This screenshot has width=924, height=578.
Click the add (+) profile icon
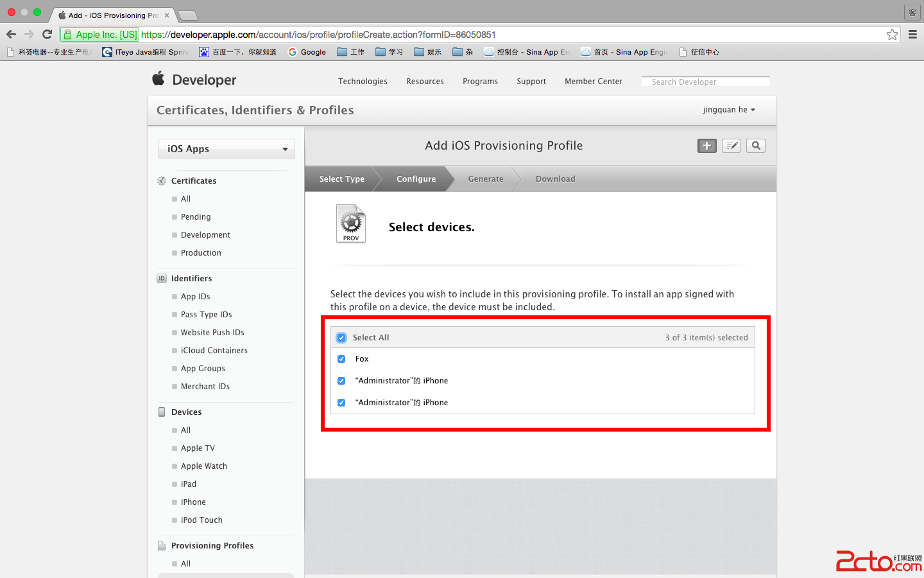point(706,146)
